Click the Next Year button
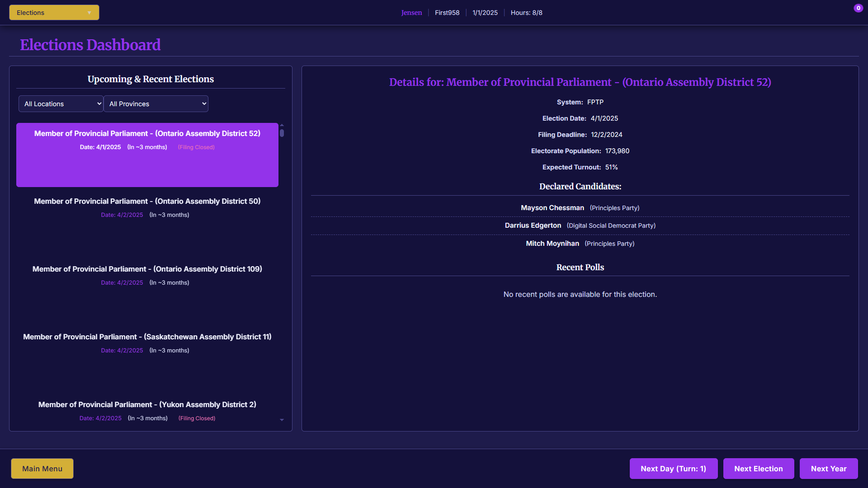 pos(828,469)
